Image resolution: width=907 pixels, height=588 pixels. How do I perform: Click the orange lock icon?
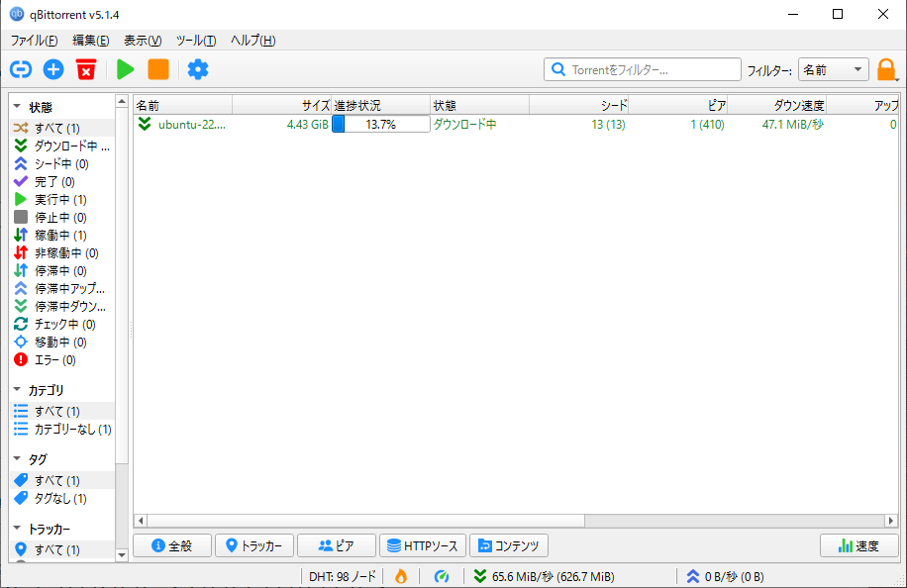click(886, 70)
